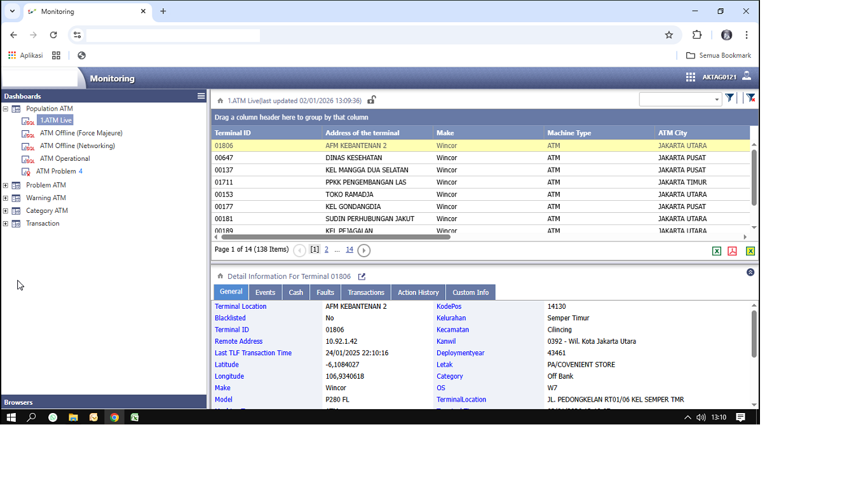Click the unlock padlock beside ATM Live title

[372, 100]
